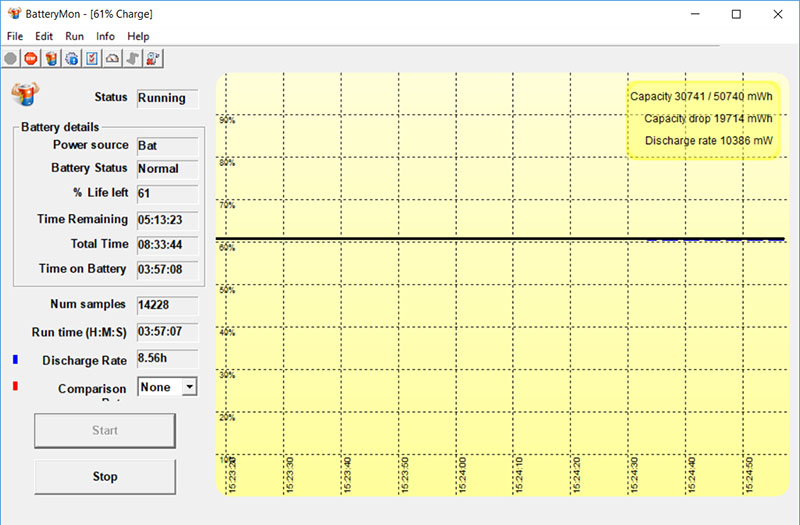Click the Discharge rate 10386 mW text

point(709,140)
